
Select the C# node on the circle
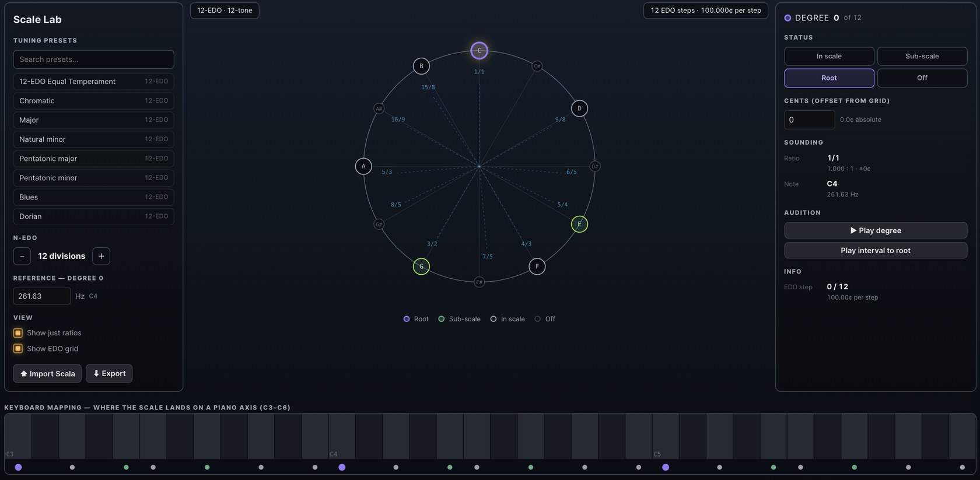[537, 66]
